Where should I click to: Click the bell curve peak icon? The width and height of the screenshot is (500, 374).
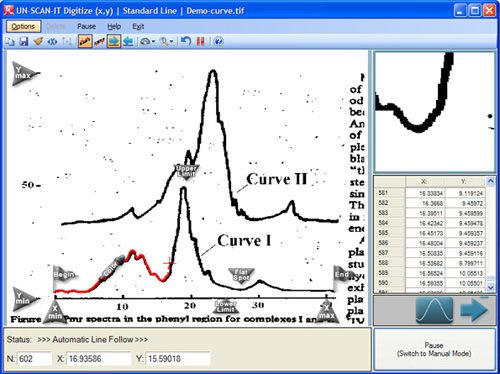pos(434,310)
